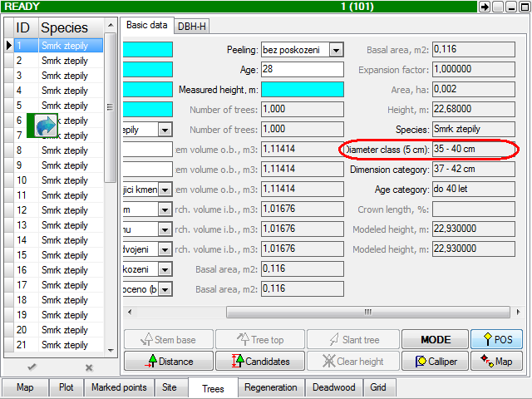This screenshot has width=532, height=399.
Task: Switch to the DBH-H tab
Action: click(x=192, y=27)
